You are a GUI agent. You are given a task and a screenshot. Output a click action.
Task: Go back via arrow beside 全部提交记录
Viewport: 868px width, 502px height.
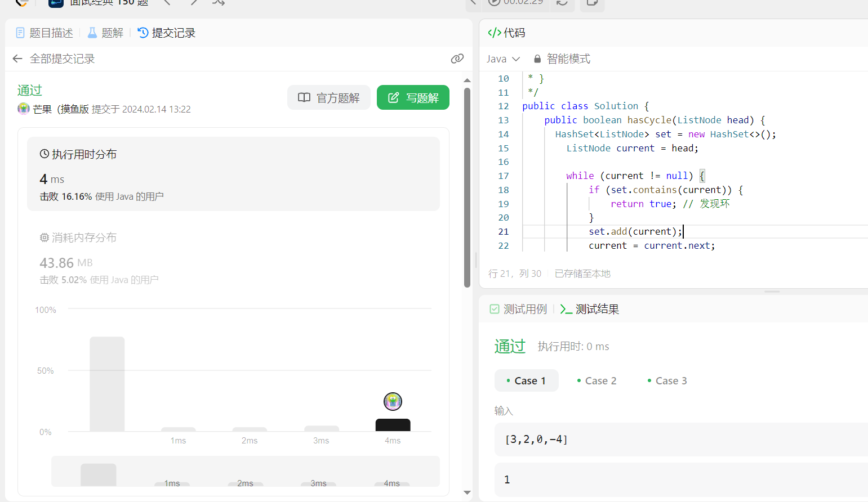coord(17,59)
